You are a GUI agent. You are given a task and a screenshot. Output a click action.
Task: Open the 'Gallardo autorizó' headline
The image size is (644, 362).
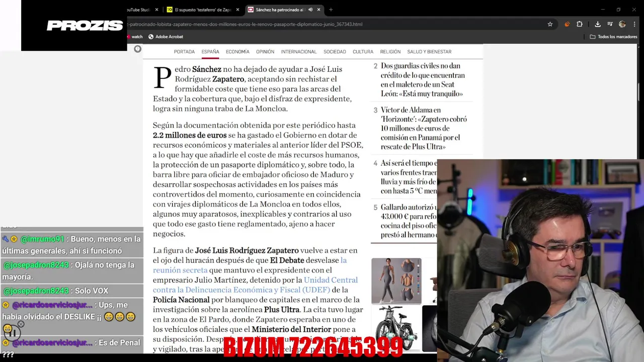click(409, 221)
